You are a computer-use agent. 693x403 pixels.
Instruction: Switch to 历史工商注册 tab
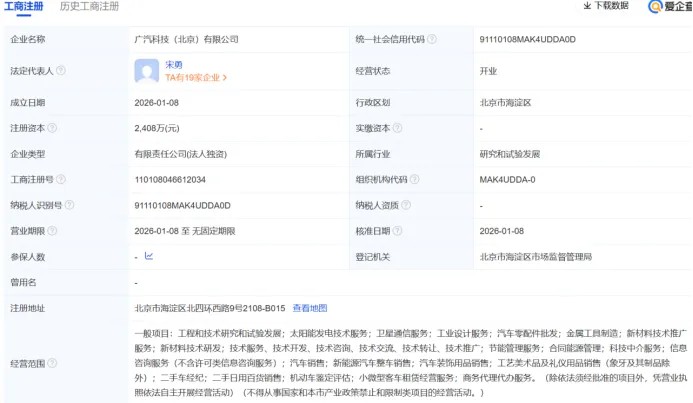pyautogui.click(x=89, y=6)
